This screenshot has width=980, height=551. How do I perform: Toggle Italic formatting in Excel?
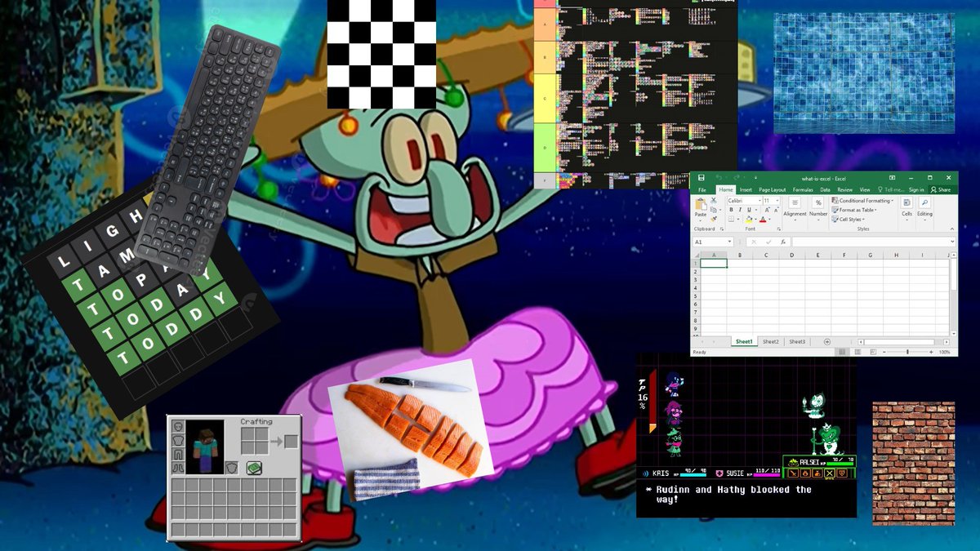coord(740,210)
